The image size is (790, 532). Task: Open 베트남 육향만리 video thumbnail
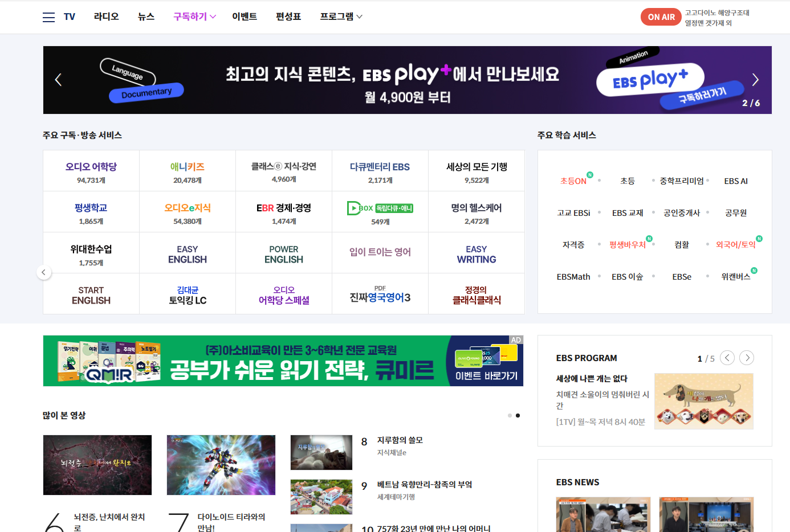pyautogui.click(x=321, y=497)
